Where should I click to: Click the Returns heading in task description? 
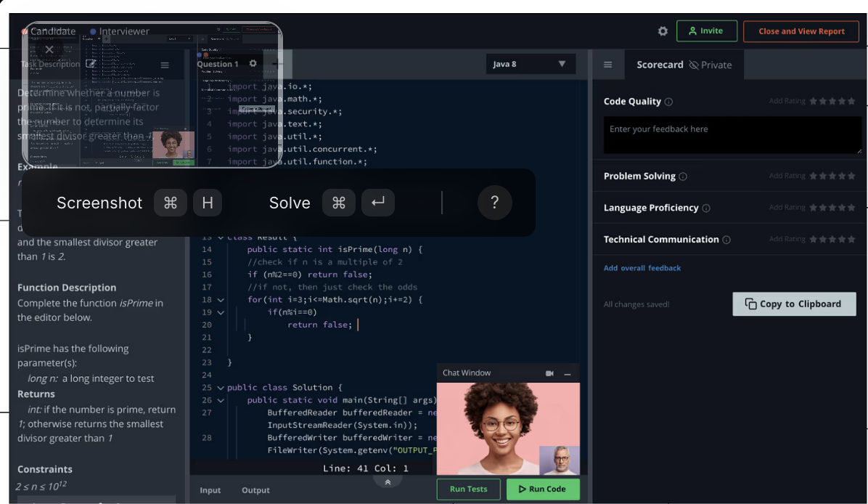36,394
